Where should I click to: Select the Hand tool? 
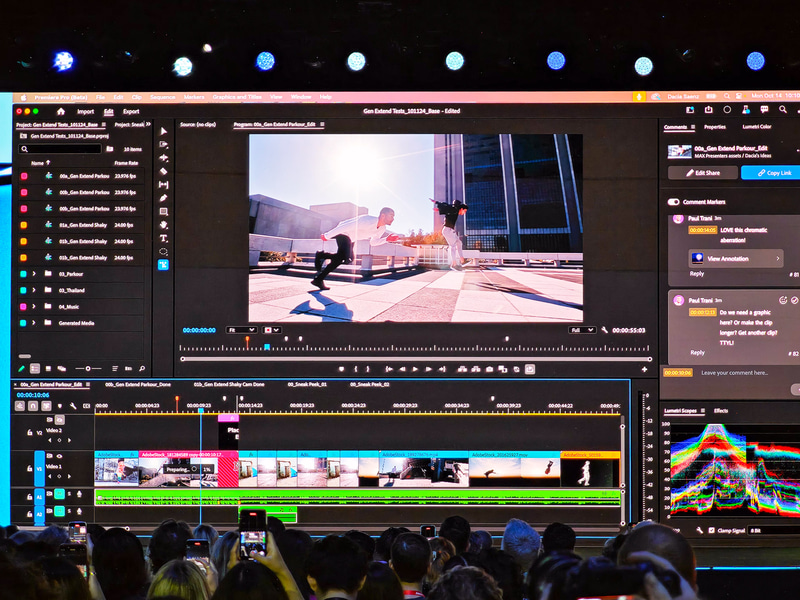(x=164, y=224)
